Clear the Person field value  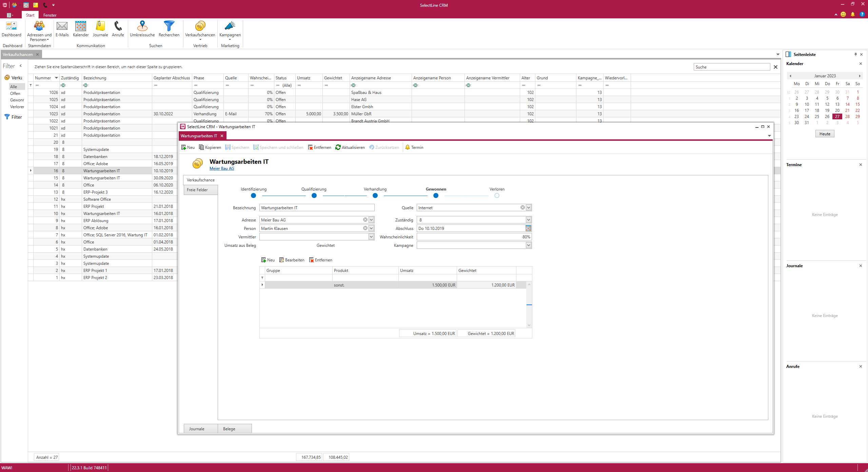365,228
